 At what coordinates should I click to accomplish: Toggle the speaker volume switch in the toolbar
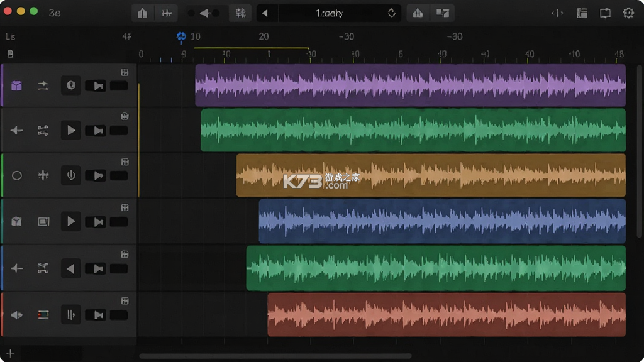coord(204,13)
